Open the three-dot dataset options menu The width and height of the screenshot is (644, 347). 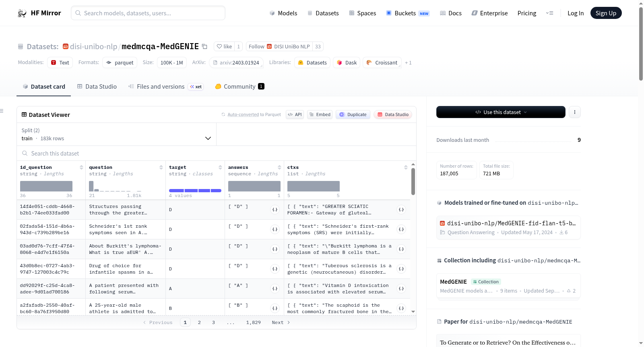[575, 112]
